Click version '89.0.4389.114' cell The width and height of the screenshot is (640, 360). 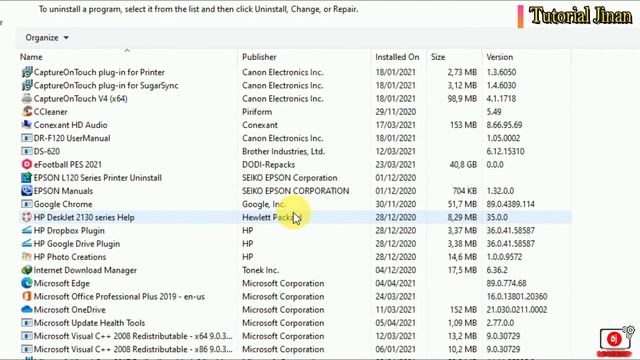[x=511, y=204]
